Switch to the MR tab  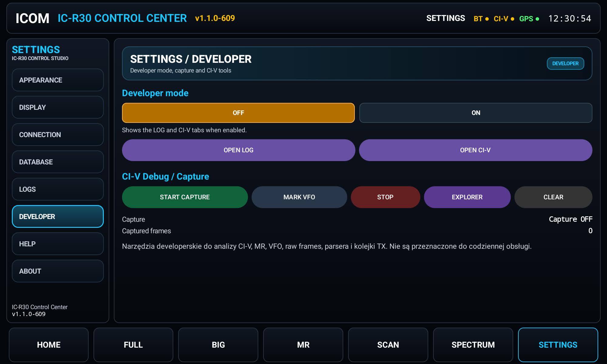(303, 345)
